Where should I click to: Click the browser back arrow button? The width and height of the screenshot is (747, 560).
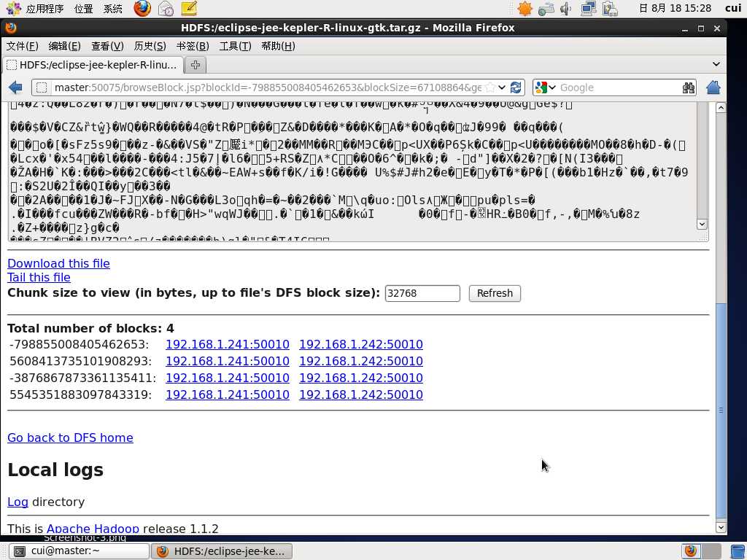[15, 87]
